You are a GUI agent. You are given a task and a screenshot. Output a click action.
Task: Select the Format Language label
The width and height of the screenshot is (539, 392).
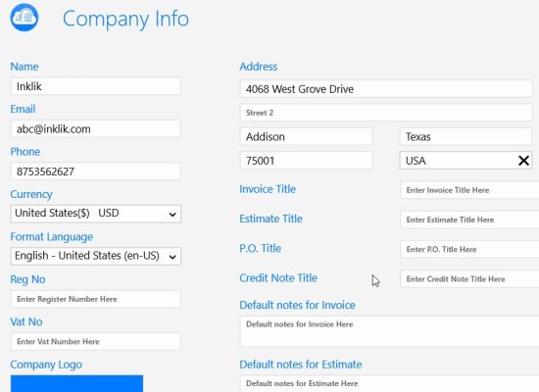52,237
